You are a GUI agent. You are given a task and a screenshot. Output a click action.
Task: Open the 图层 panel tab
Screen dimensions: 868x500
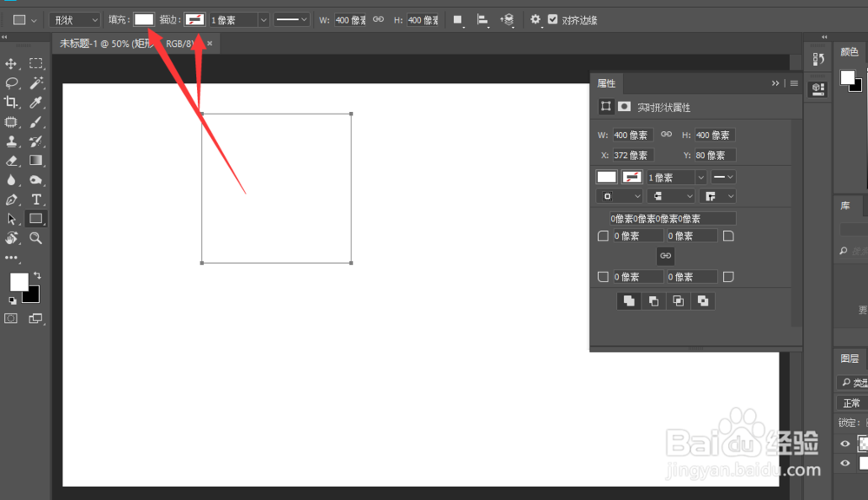[x=849, y=359]
